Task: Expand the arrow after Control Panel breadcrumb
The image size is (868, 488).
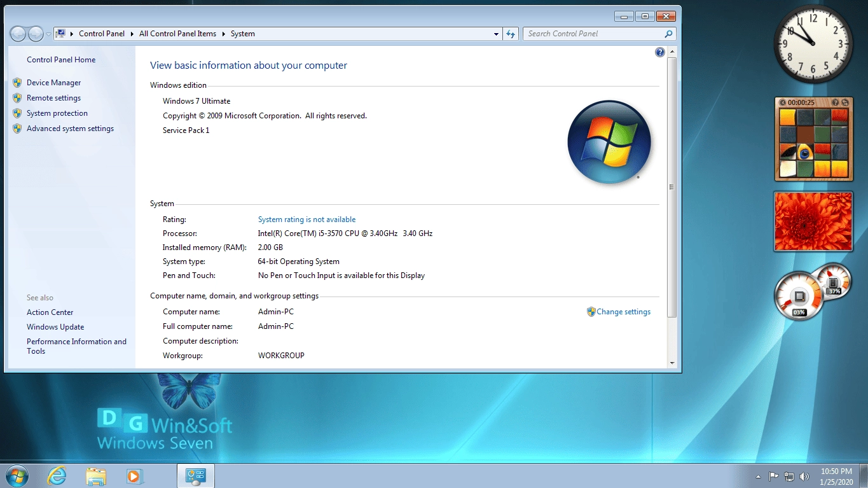Action: click(132, 34)
